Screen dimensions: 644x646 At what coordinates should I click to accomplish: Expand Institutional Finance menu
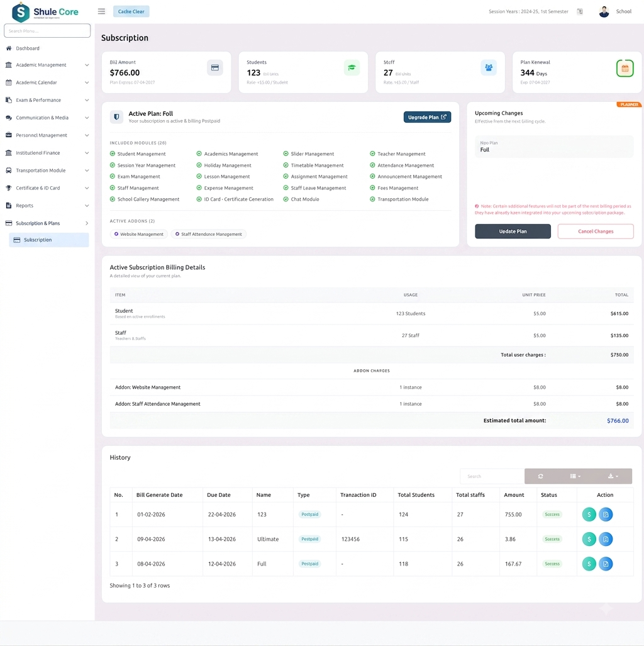coord(47,153)
